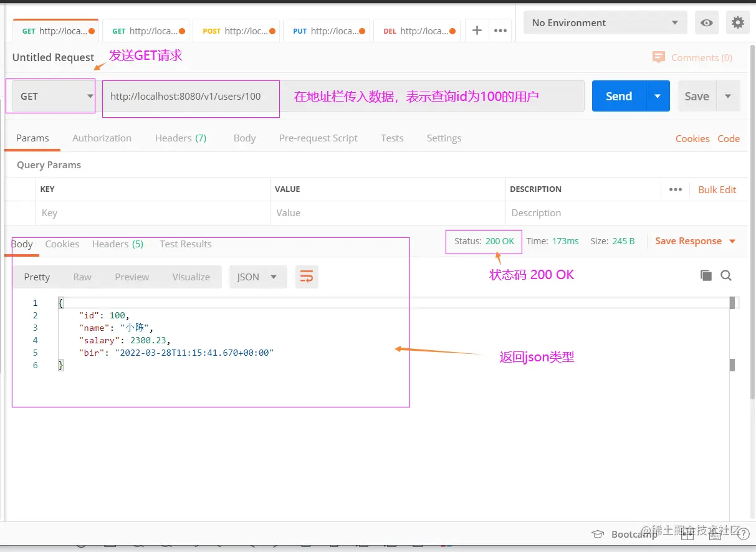This screenshot has height=552, width=756.
Task: Click the Key input cell
Action: click(x=153, y=213)
